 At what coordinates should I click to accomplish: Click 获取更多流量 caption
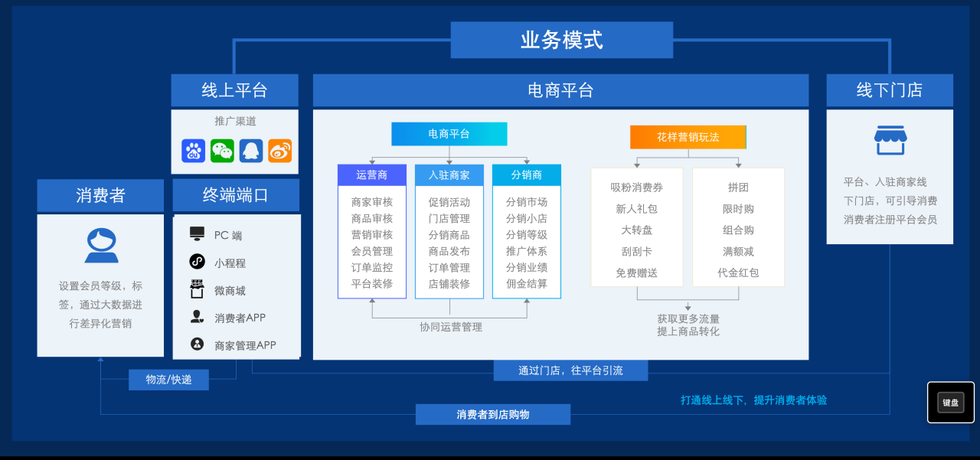688,318
